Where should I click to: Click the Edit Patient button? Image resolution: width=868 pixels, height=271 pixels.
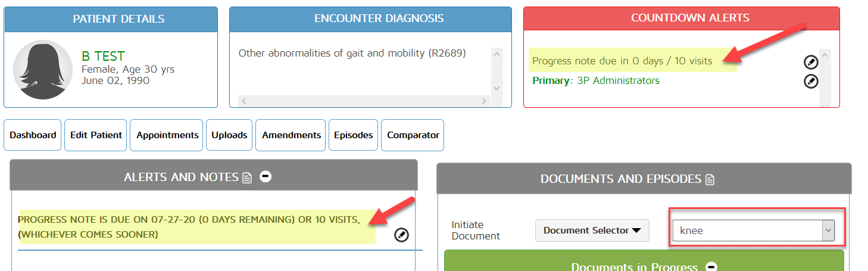96,135
